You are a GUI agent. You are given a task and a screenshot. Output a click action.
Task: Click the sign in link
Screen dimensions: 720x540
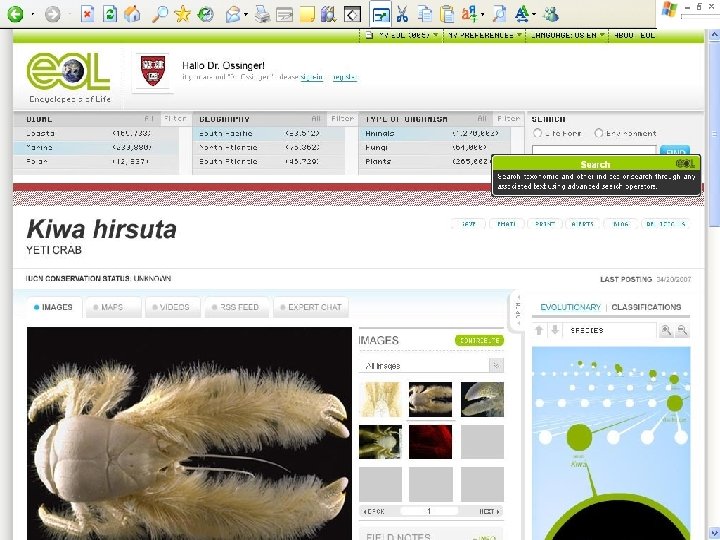(312, 77)
